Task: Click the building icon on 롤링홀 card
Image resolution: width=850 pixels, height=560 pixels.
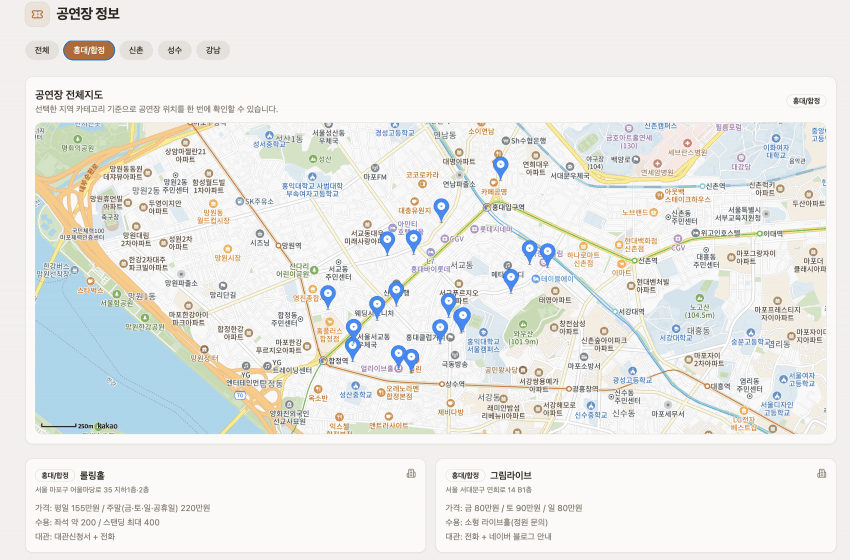Action: pos(410,474)
